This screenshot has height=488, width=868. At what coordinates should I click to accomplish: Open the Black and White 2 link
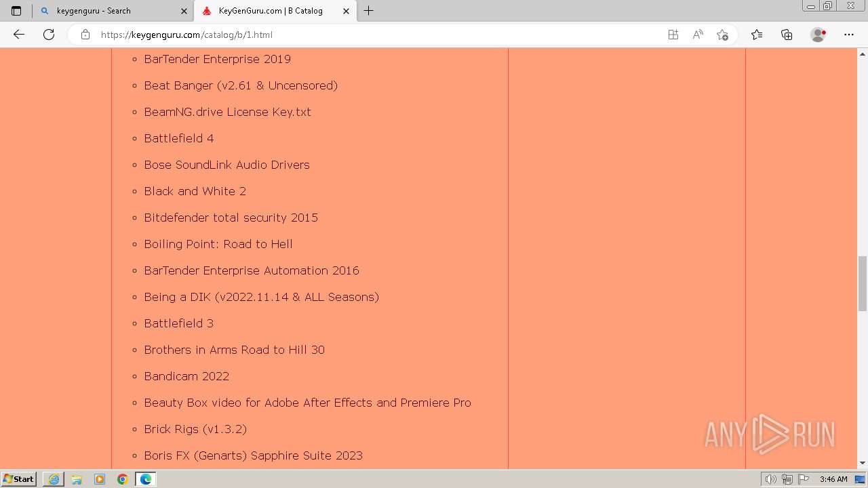coord(195,191)
